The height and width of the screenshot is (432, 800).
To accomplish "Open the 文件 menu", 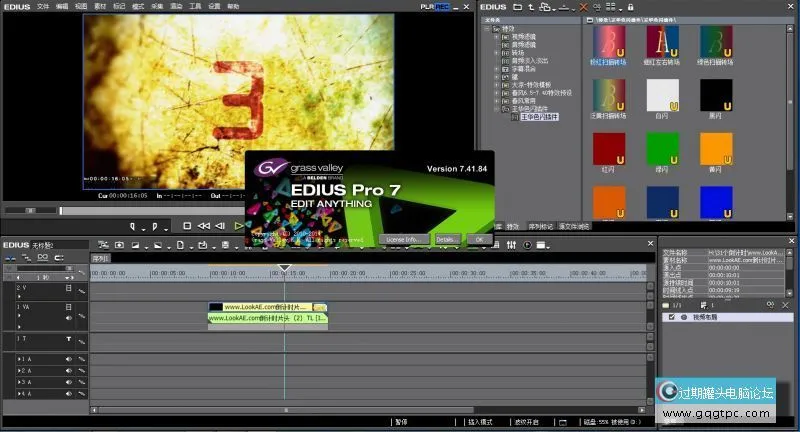I will tap(43, 6).
